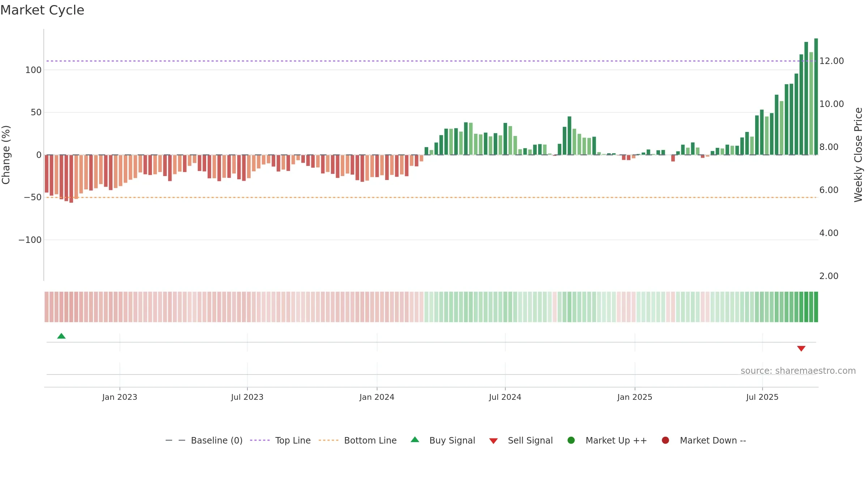Image resolution: width=868 pixels, height=488 pixels.
Task: Click the Jan 2025 axis label
Action: (x=635, y=397)
